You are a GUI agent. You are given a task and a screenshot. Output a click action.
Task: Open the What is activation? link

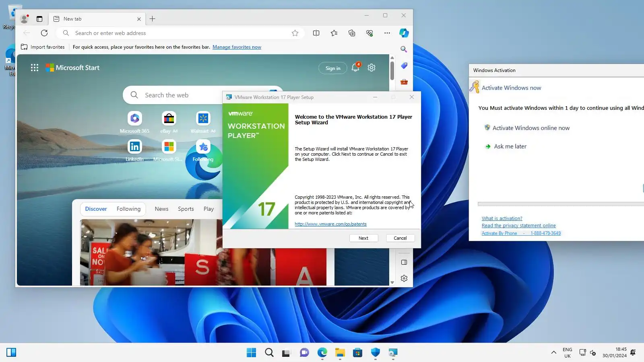[502, 218]
